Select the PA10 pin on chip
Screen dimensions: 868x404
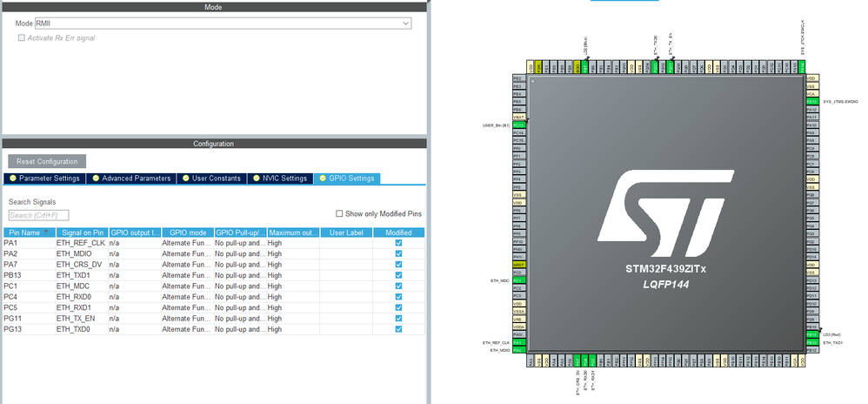[812, 125]
